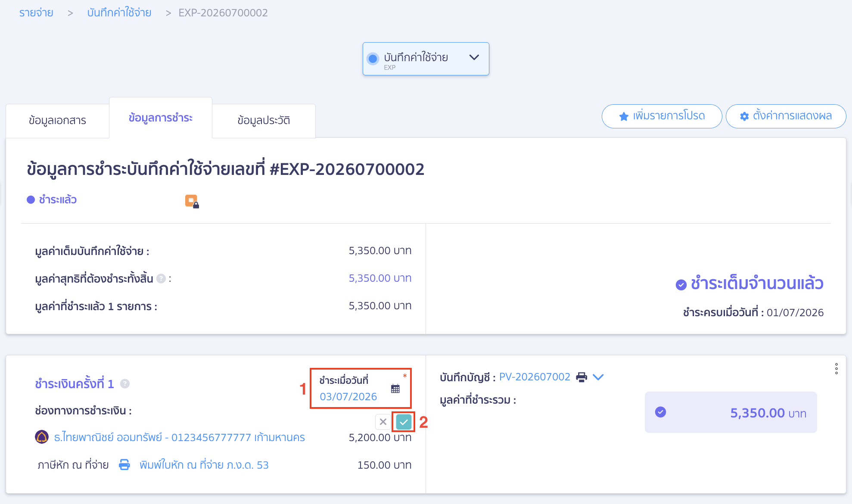The height and width of the screenshot is (504, 852).
Task: Open the ข้อมูลประวัติ tab
Action: (264, 121)
